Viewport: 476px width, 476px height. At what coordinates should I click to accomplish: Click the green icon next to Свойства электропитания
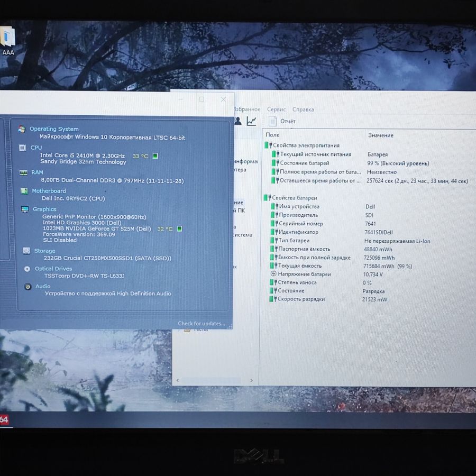[x=268, y=145]
